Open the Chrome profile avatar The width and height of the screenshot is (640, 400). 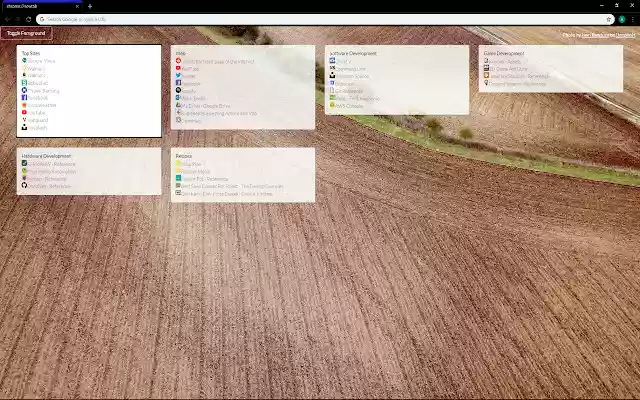pos(622,19)
